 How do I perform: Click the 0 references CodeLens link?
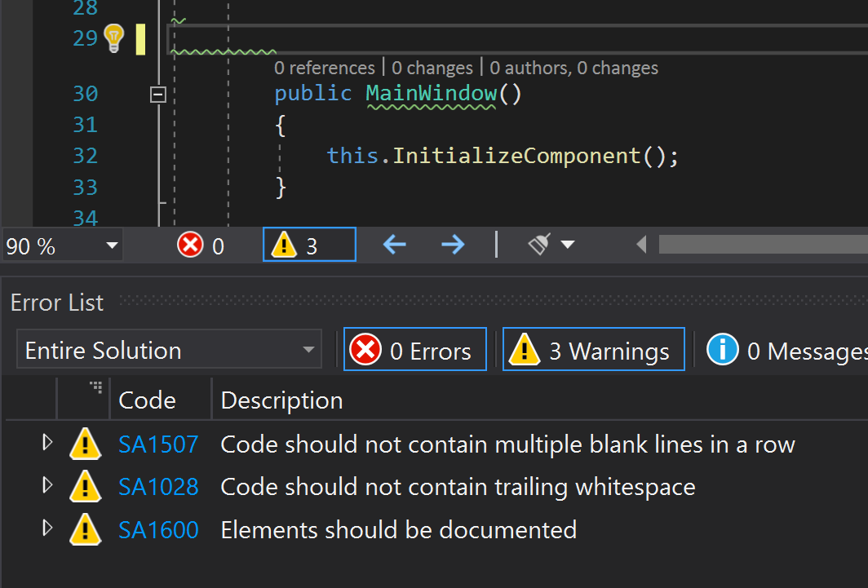[324, 68]
